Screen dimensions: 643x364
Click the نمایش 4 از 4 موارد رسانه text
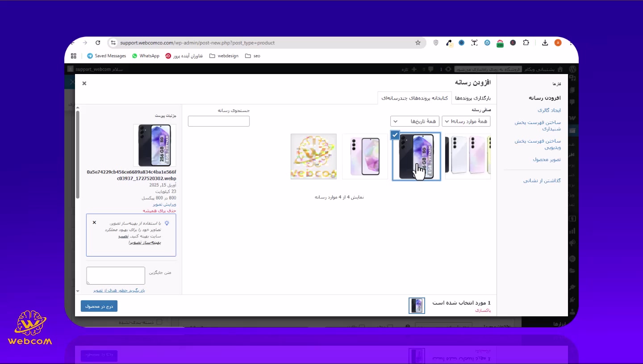click(x=339, y=197)
